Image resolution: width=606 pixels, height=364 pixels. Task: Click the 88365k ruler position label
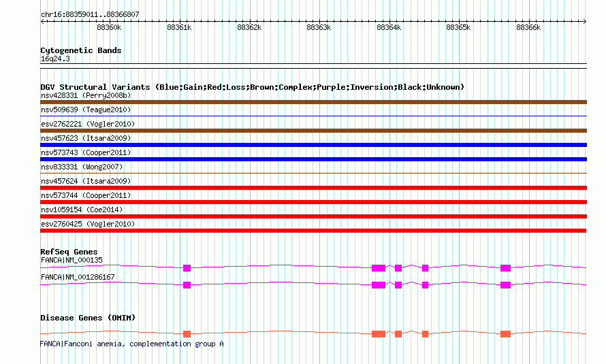click(458, 27)
